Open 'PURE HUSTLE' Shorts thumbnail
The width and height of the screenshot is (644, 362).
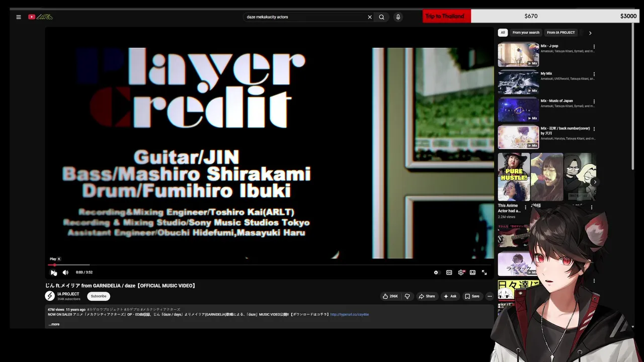(514, 177)
